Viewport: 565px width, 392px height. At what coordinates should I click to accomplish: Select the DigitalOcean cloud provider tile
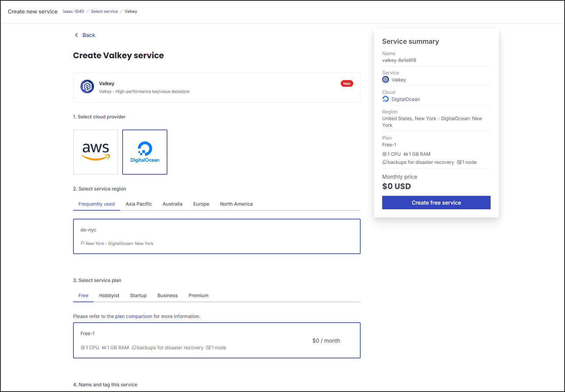click(145, 152)
